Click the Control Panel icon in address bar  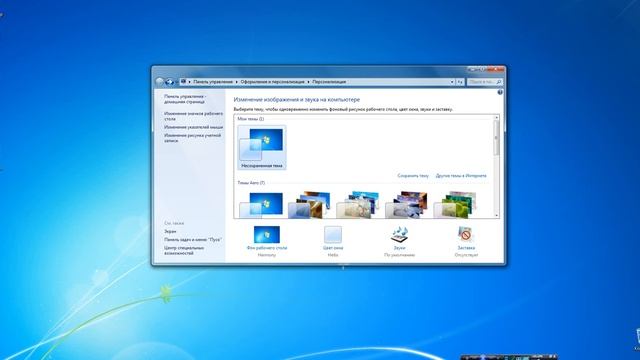click(184, 82)
